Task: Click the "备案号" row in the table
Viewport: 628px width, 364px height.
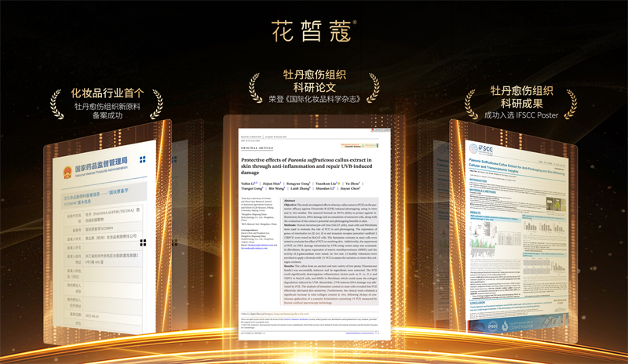Action: click(x=103, y=229)
